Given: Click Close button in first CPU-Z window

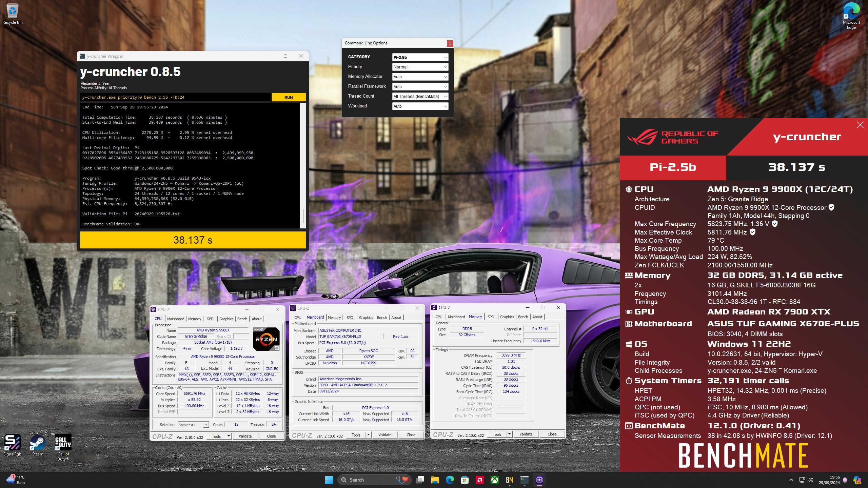Looking at the screenshot, I should [271, 436].
